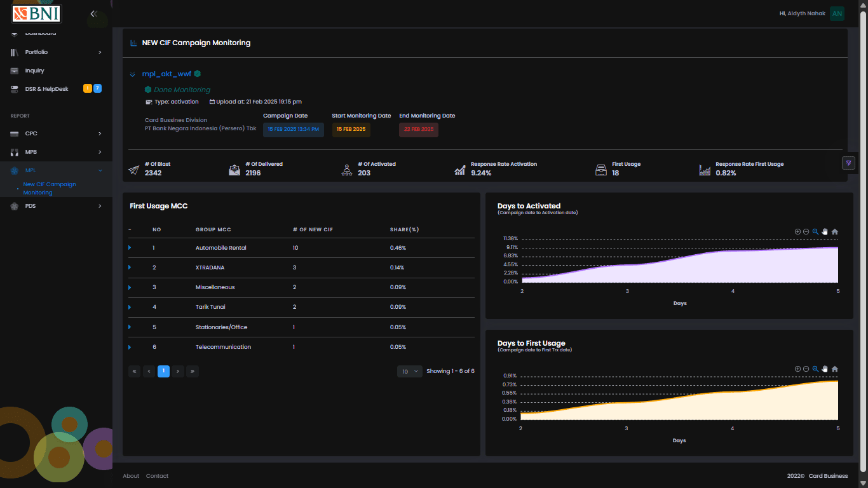
Task: Select page 1 in pagination
Action: tap(163, 371)
